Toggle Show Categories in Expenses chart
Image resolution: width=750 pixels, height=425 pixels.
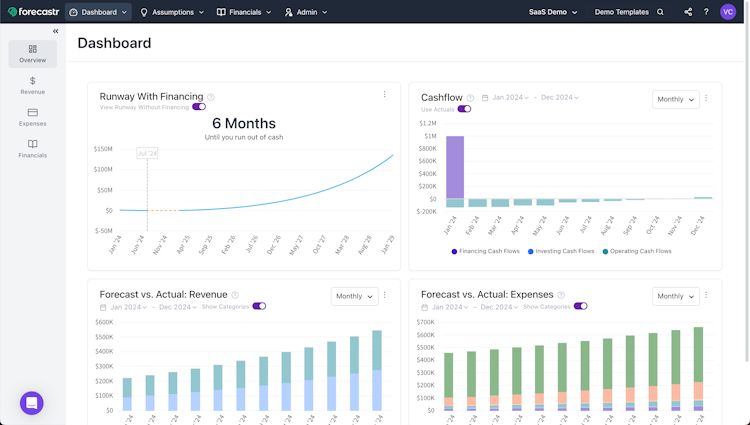pyautogui.click(x=581, y=306)
